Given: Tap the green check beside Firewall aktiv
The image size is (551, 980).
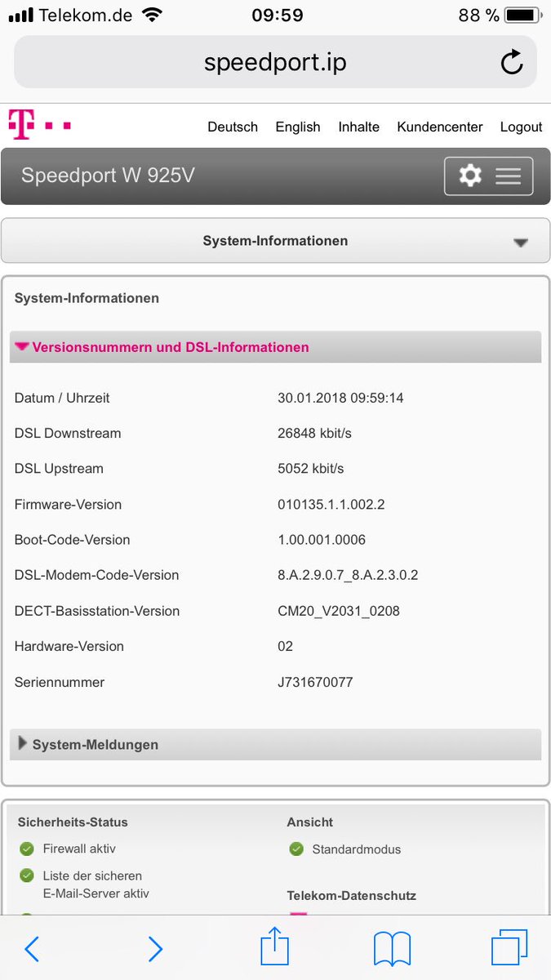Looking at the screenshot, I should (26, 849).
